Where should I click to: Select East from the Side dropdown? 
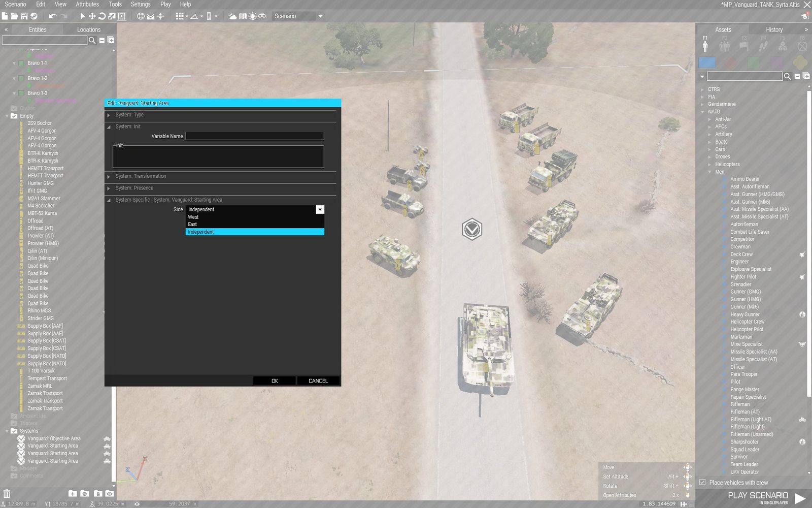pyautogui.click(x=192, y=224)
